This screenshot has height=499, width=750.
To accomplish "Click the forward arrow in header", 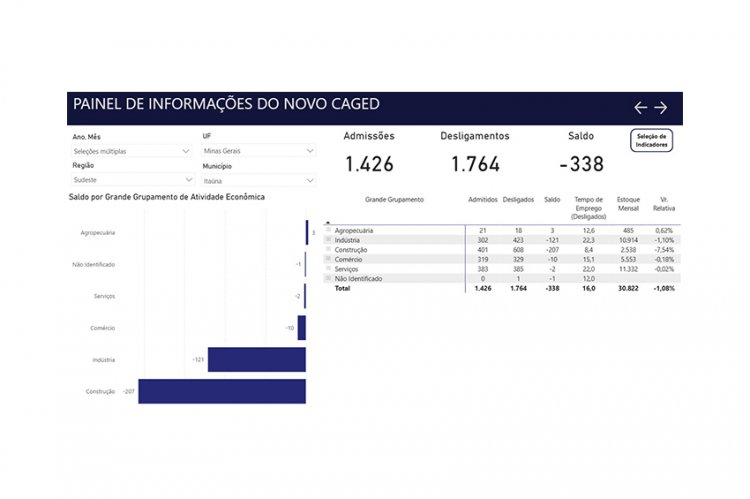I will (x=661, y=108).
